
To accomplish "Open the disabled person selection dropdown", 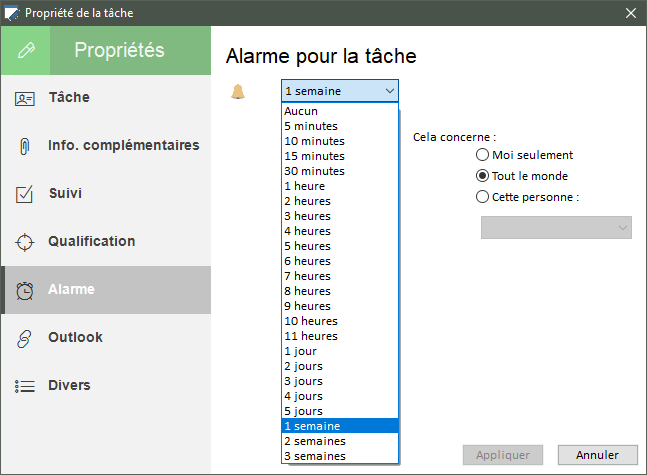I will pos(556,227).
